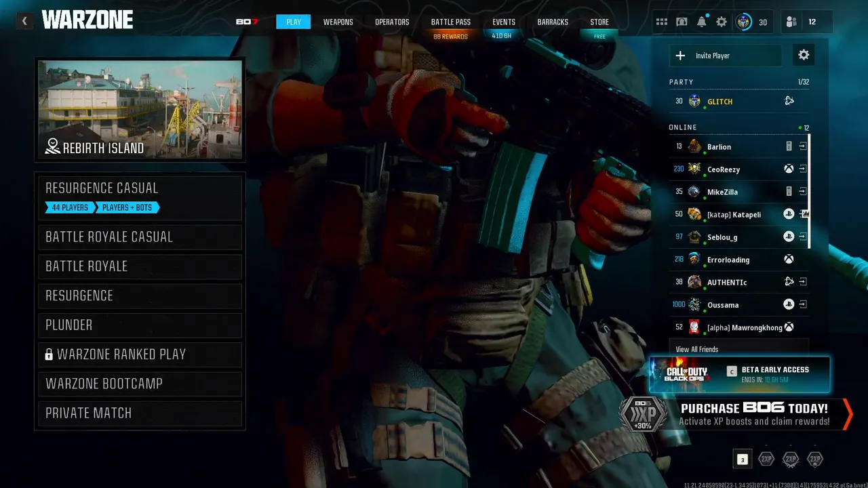The width and height of the screenshot is (868, 488).
Task: Open the Beta Early Access banner
Action: pyautogui.click(x=740, y=374)
